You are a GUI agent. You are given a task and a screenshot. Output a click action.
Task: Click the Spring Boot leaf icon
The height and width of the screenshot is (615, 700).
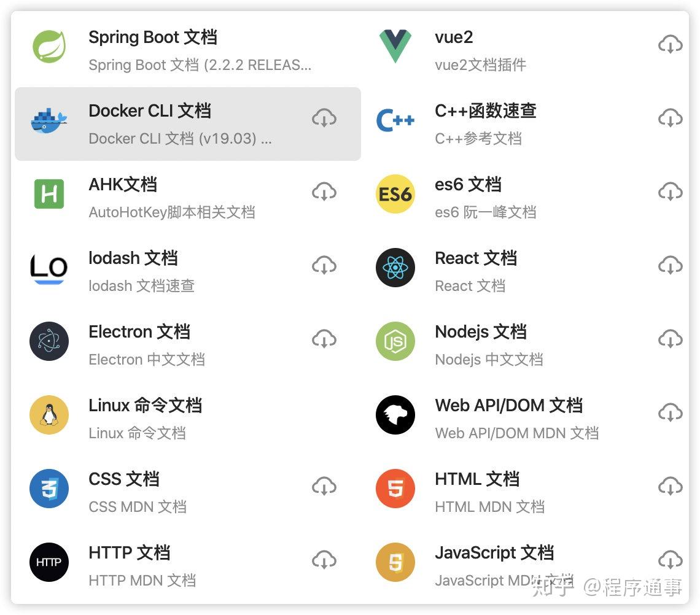[x=49, y=46]
